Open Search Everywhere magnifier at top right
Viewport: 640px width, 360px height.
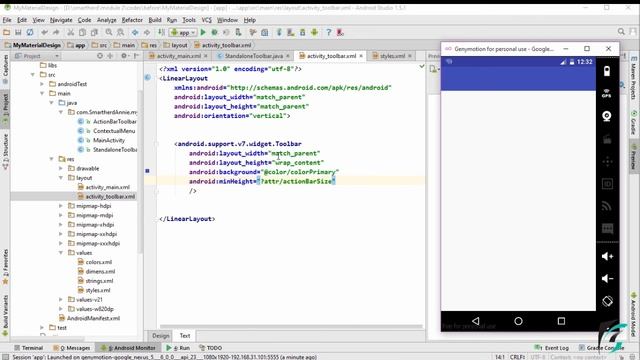pyautogui.click(x=621, y=31)
